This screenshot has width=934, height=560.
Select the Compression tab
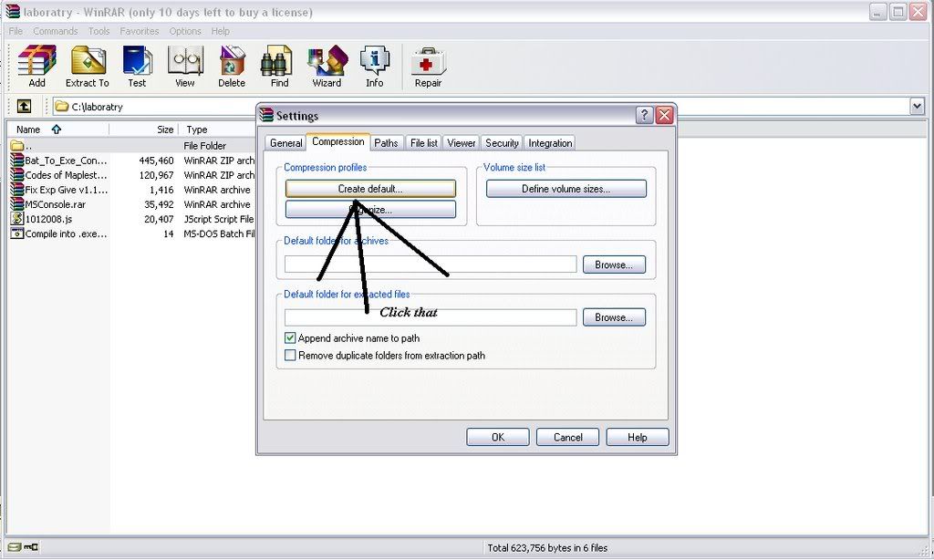(337, 141)
